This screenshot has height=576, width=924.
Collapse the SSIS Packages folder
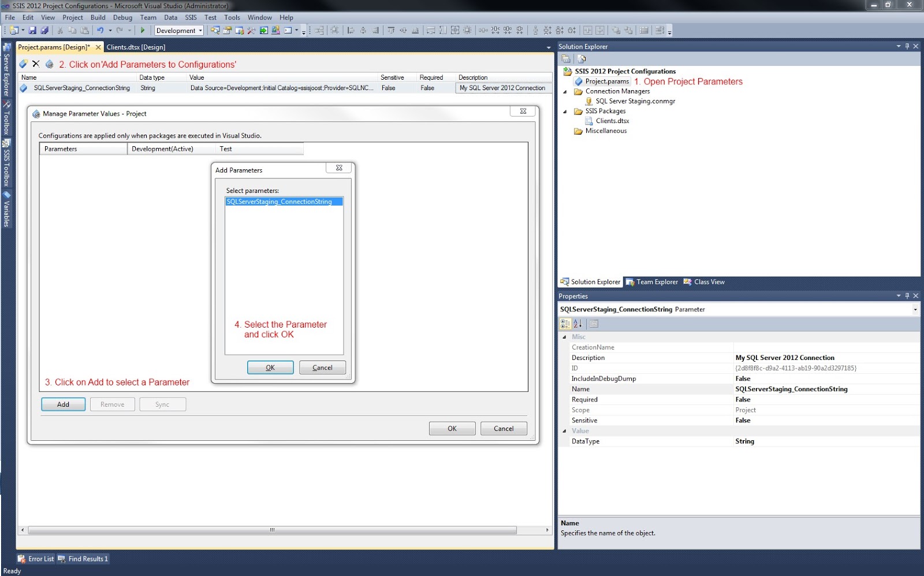pos(565,112)
